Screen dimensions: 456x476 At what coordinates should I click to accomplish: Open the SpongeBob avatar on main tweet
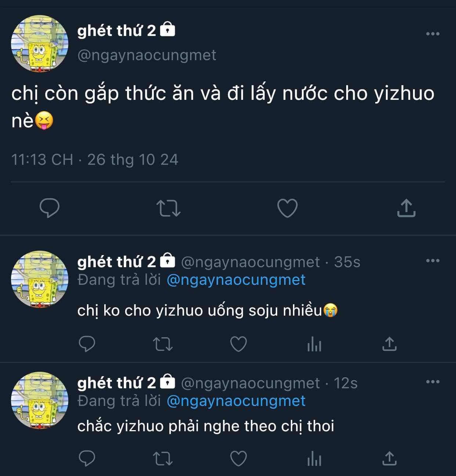click(39, 44)
